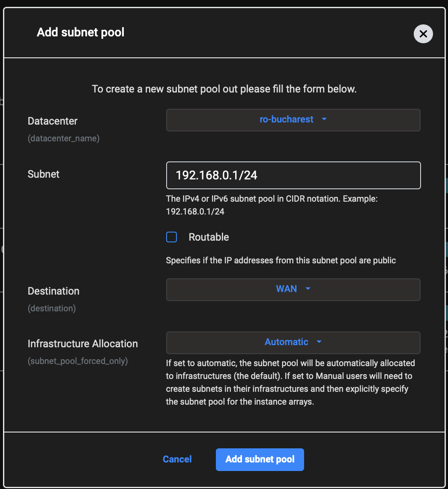
Task: Focus the Subnet CIDR input field
Action: 293,175
